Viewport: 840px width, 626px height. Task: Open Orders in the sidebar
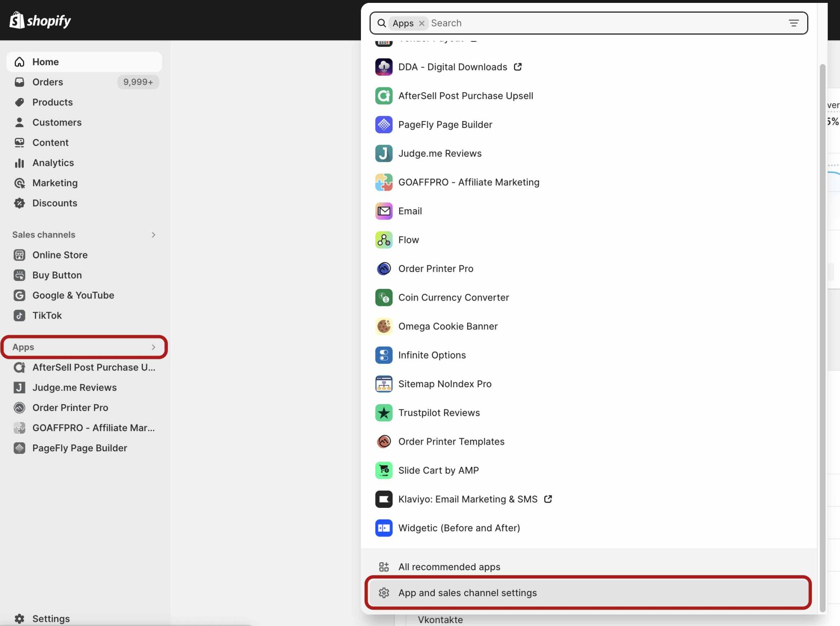coord(48,82)
